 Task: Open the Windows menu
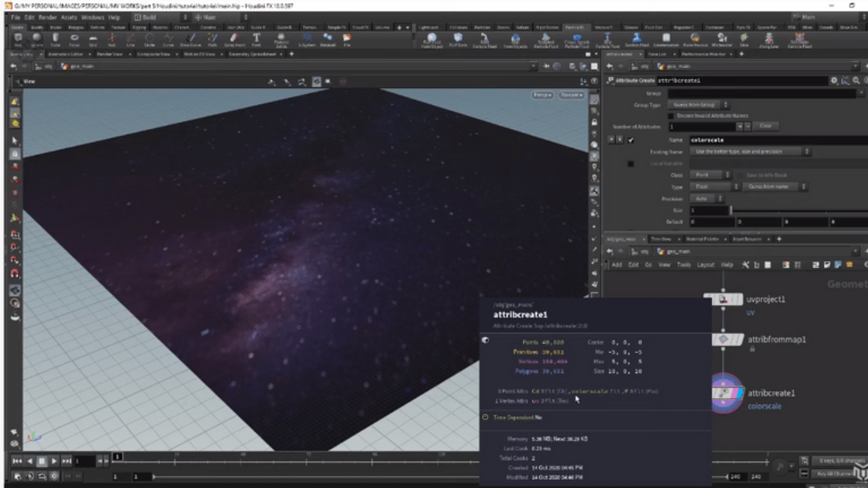tap(92, 17)
